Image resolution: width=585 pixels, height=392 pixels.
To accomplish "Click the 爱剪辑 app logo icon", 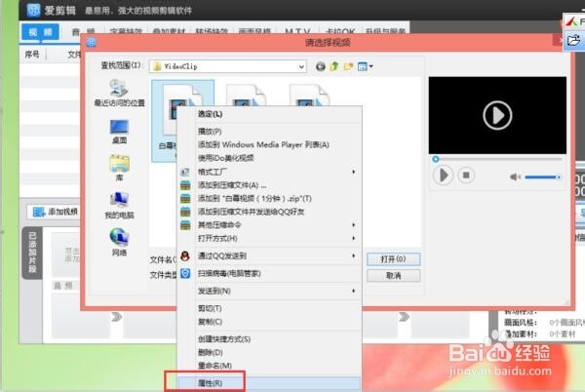I will click(x=33, y=10).
